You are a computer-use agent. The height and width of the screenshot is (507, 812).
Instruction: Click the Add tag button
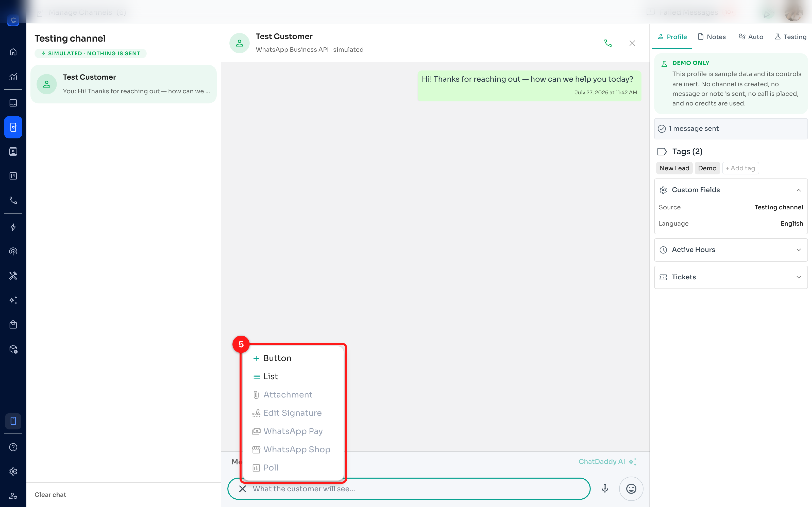pos(740,168)
